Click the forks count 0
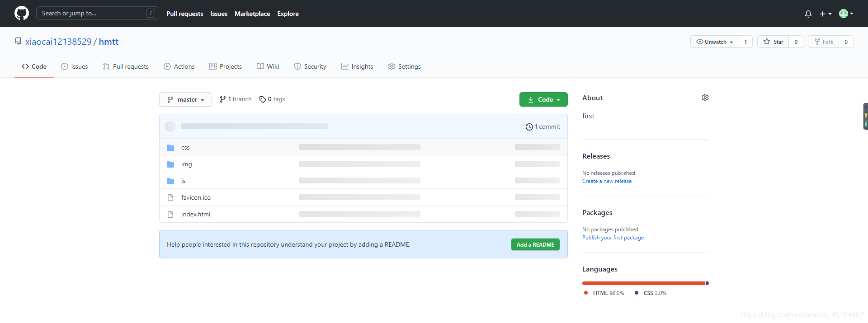Viewport: 868px width, 323px height. [846, 42]
